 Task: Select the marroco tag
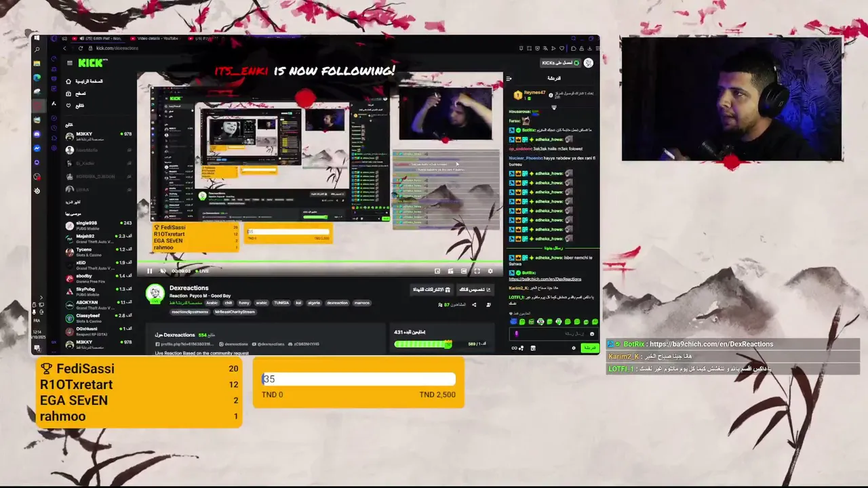point(362,303)
